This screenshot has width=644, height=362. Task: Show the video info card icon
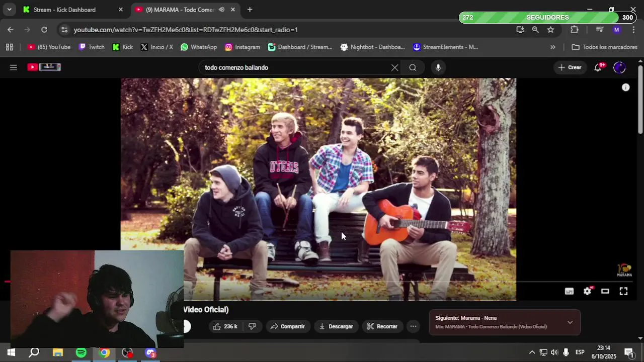coord(626,87)
